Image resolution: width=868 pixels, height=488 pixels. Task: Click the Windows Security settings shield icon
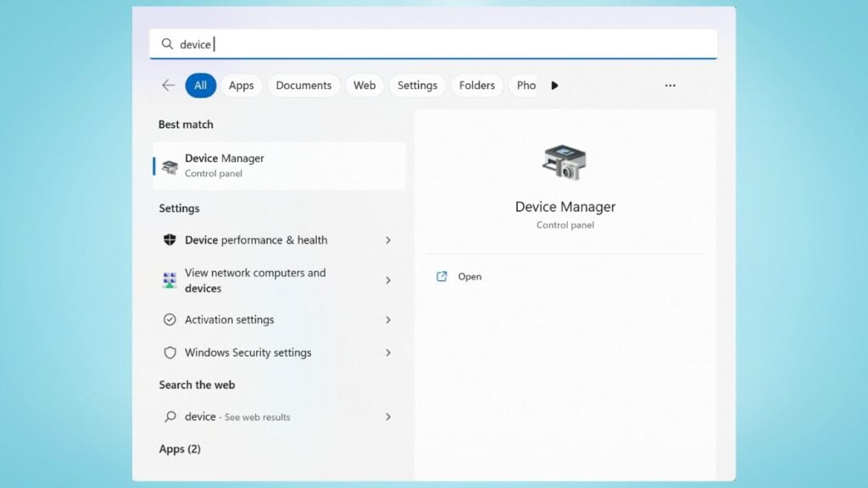click(x=170, y=352)
